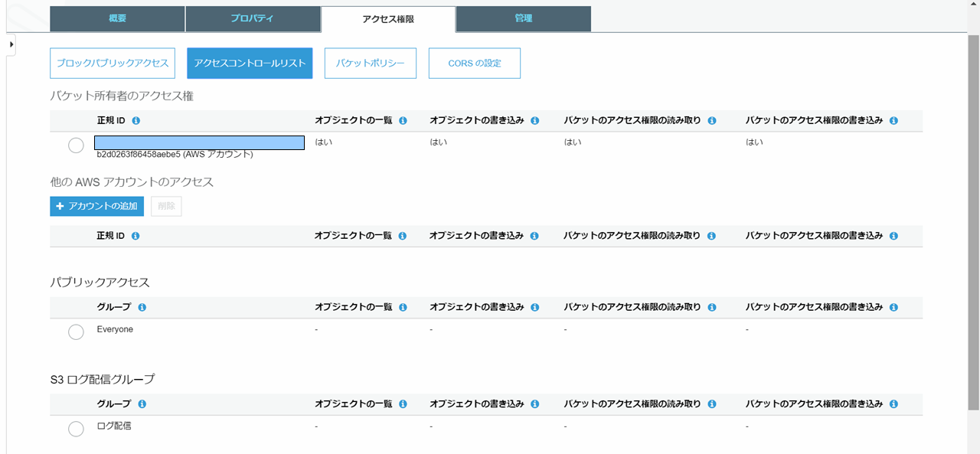980x454 pixels.
Task: Info icon for アクセス権限の書き込み in S3 ログ配信 table
Action: click(894, 404)
